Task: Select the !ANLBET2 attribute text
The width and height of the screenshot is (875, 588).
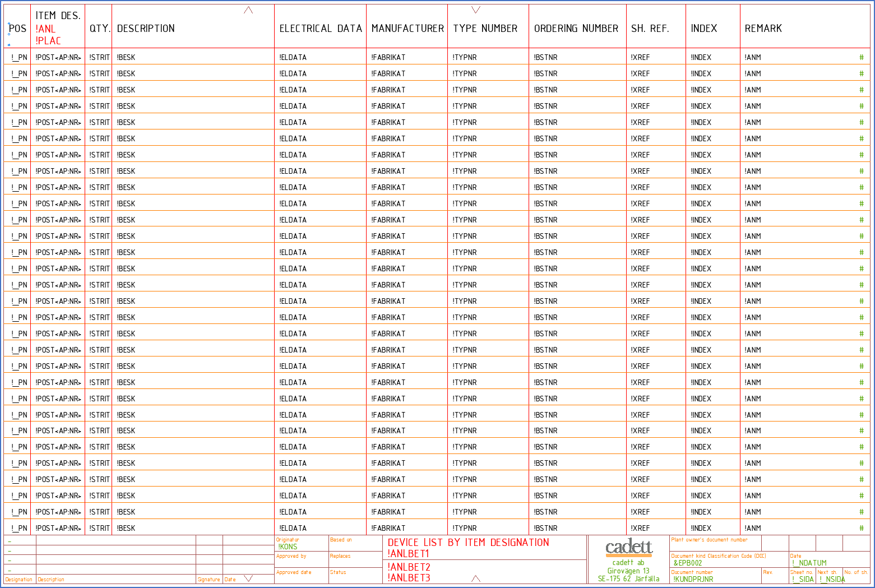Action: click(409, 567)
